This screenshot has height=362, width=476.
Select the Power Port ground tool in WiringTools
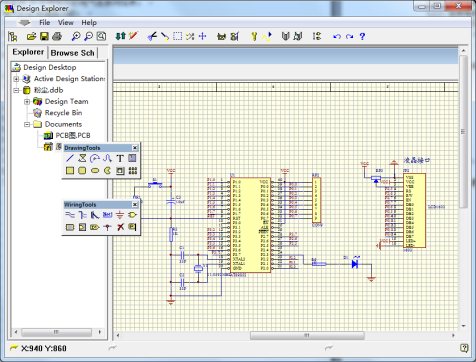[120, 215]
